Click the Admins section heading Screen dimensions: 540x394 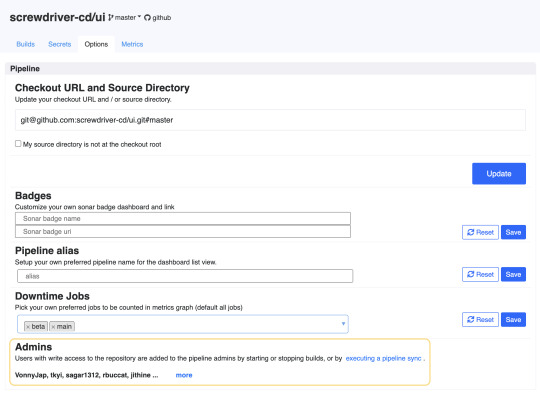pyautogui.click(x=33, y=347)
